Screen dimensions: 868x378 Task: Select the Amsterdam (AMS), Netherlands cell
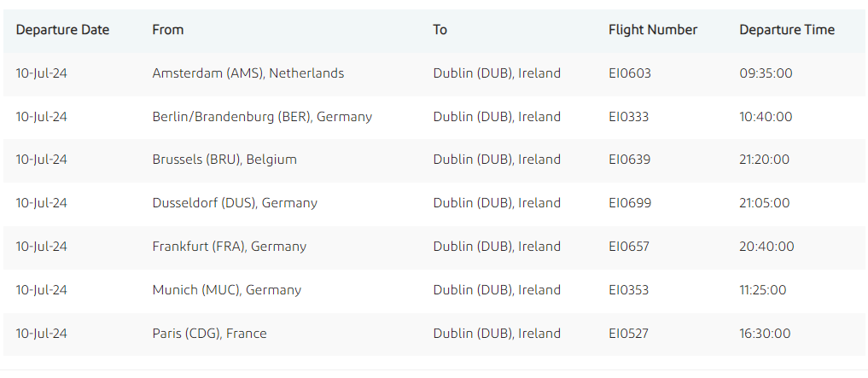click(x=248, y=73)
